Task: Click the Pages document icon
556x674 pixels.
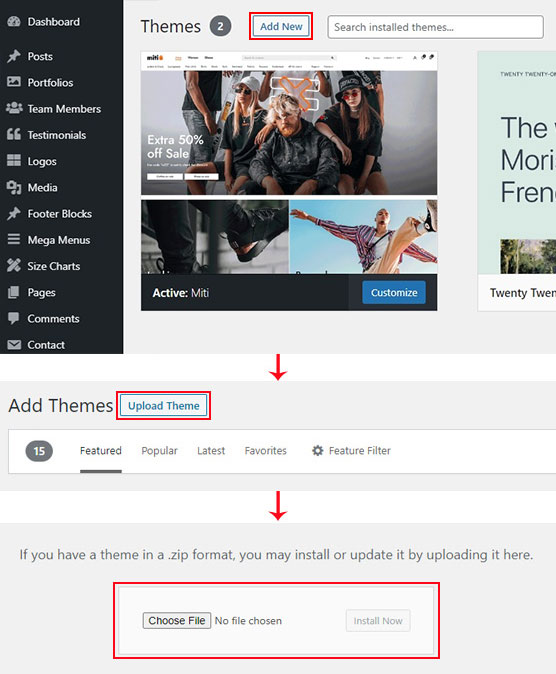Action: 14,292
